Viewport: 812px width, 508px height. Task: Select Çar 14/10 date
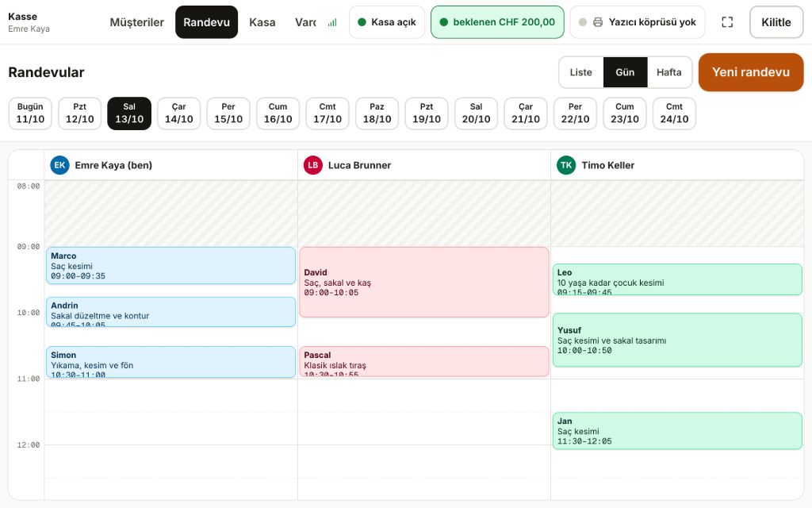pyautogui.click(x=178, y=114)
